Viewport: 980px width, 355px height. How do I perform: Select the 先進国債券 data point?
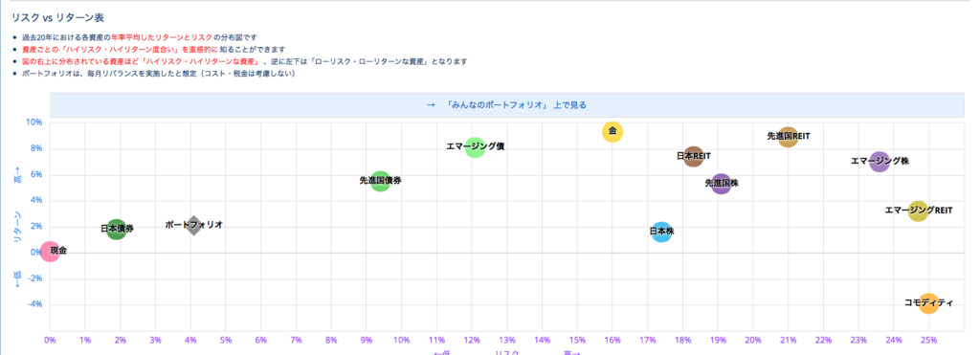pos(380,181)
